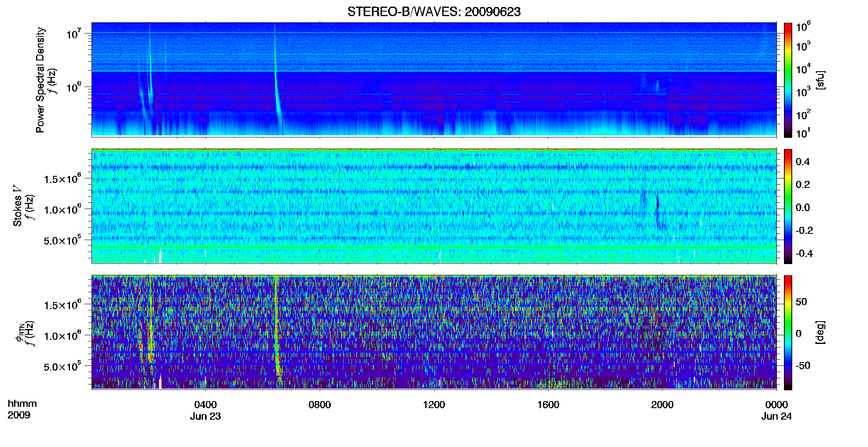Image resolution: width=868 pixels, height=447 pixels.
Task: Click the [sfu] colorbar unit label
Action: (x=820, y=80)
